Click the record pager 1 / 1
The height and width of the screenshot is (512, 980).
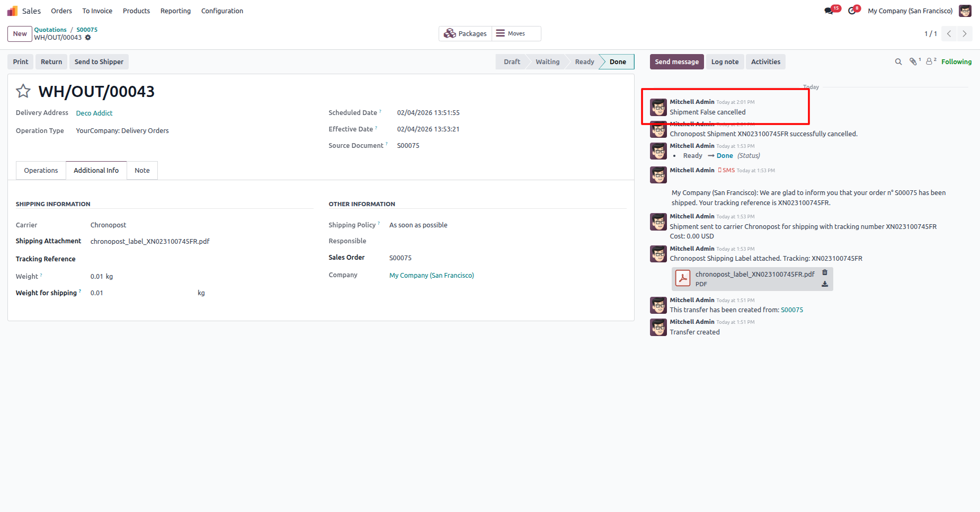coord(931,34)
